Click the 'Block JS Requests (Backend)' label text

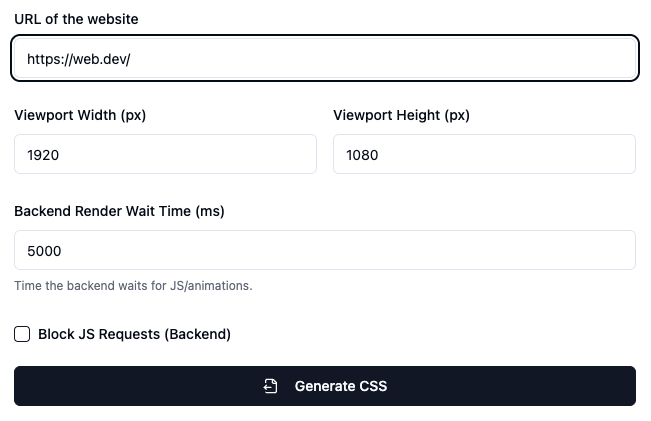(134, 334)
